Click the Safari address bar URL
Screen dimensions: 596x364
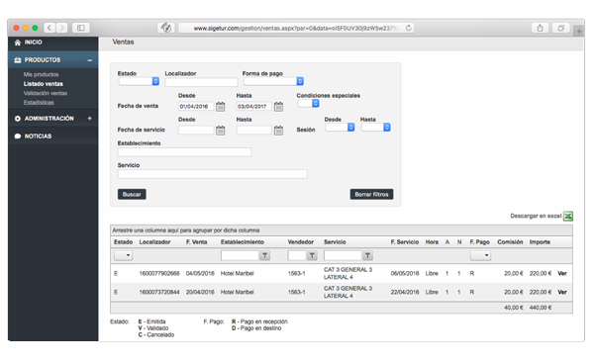pyautogui.click(x=295, y=28)
